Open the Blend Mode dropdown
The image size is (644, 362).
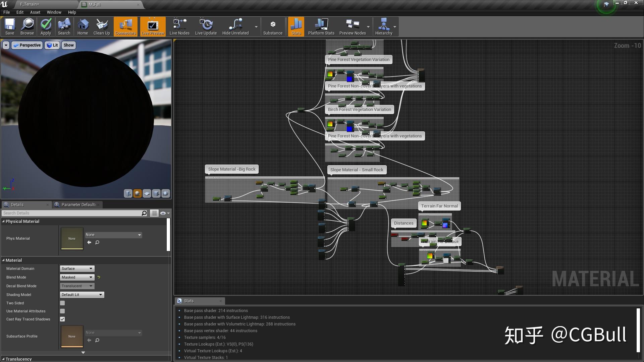(77, 277)
